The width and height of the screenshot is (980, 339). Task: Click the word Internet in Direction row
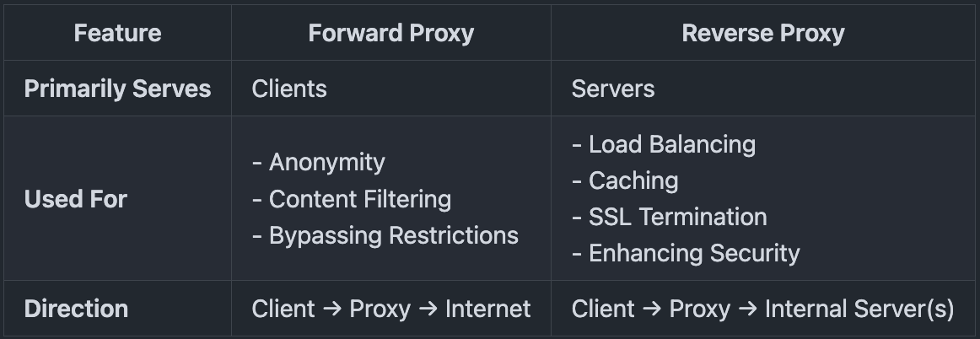[488, 309]
